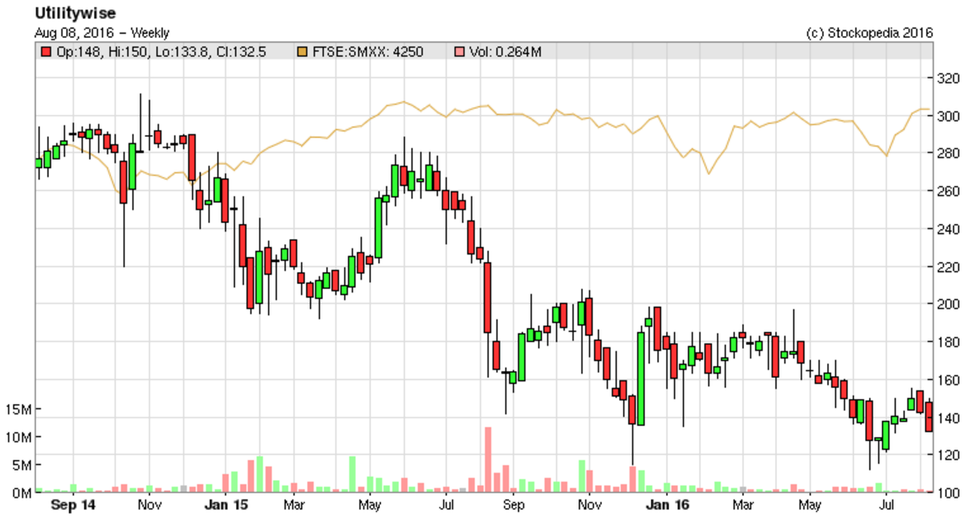Click the 'May' date label after Jan 15
The image size is (980, 529).
[x=370, y=504]
